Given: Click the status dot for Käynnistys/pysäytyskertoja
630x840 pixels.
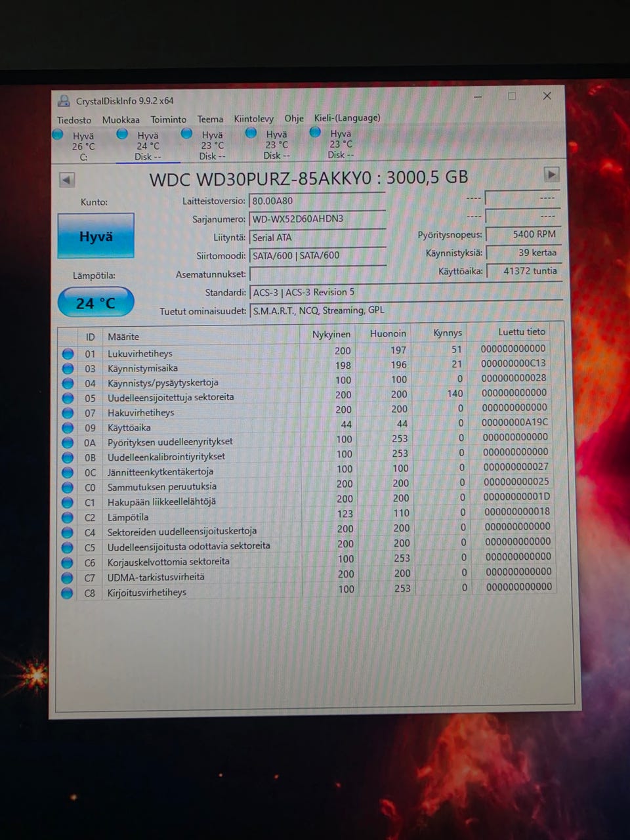Looking at the screenshot, I should (68, 383).
